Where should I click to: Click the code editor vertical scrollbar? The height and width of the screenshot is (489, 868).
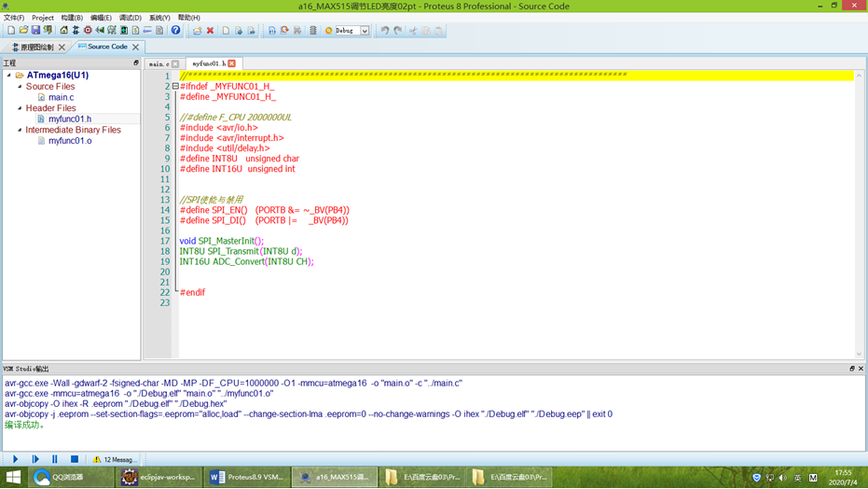point(860,215)
